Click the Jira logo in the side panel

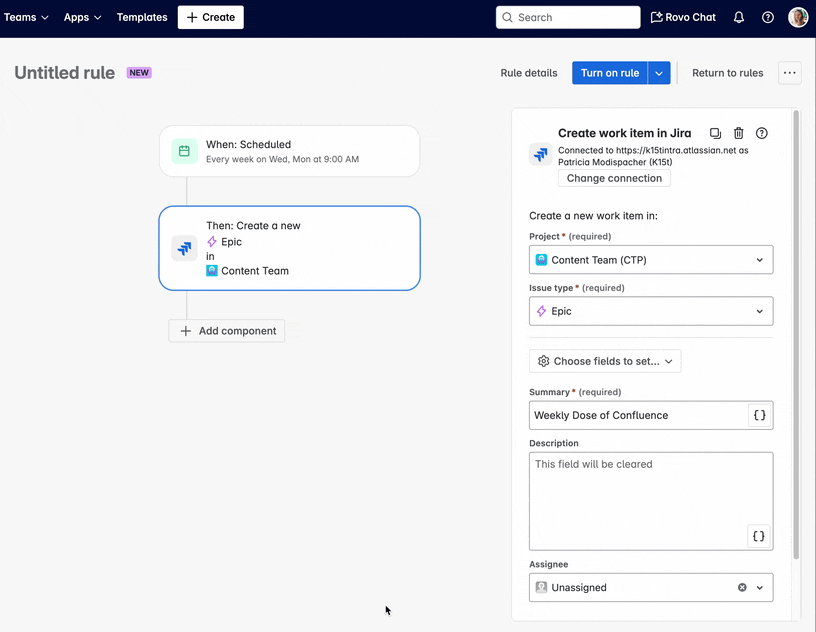pyautogui.click(x=541, y=154)
